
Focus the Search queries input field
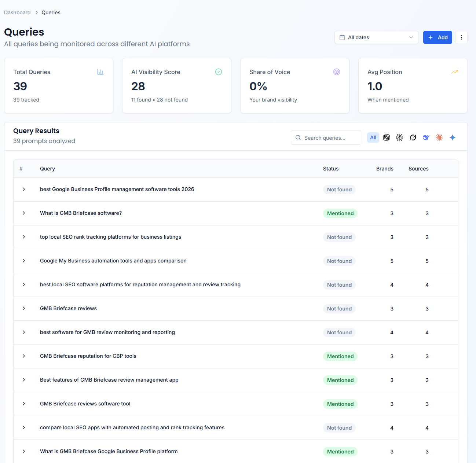coord(326,137)
